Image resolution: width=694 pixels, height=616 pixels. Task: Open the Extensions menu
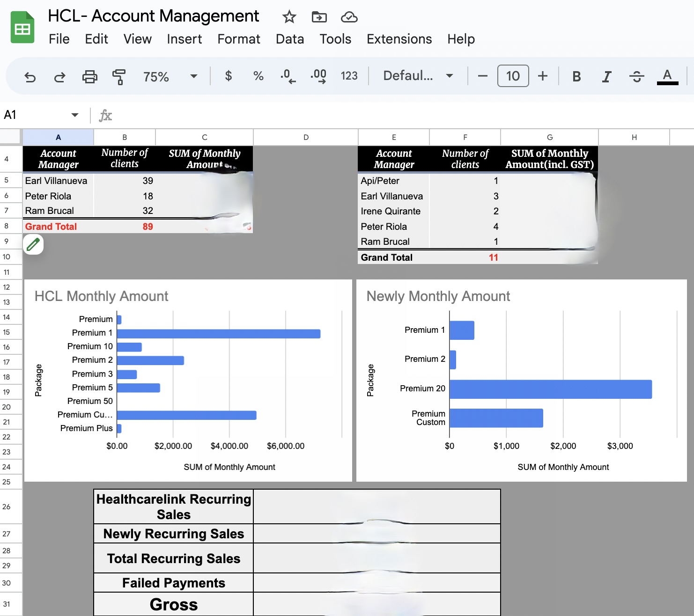[x=399, y=39]
